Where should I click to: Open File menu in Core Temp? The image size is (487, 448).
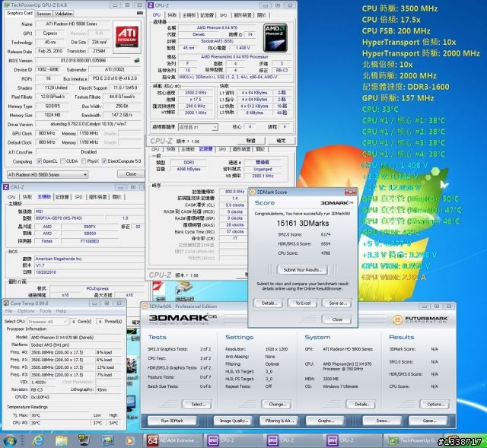click(8, 311)
